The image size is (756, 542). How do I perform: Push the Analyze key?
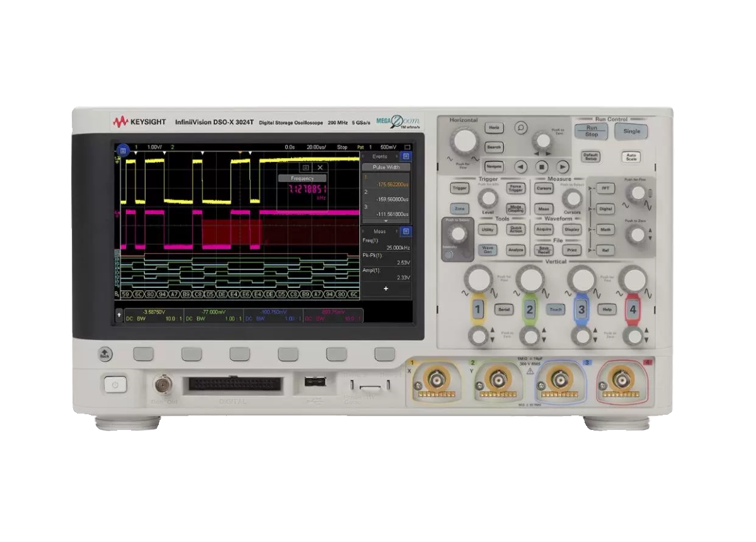coord(515,250)
